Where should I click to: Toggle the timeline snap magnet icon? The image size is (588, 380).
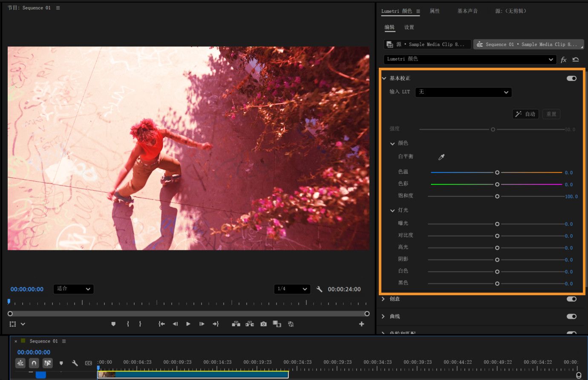tap(34, 363)
